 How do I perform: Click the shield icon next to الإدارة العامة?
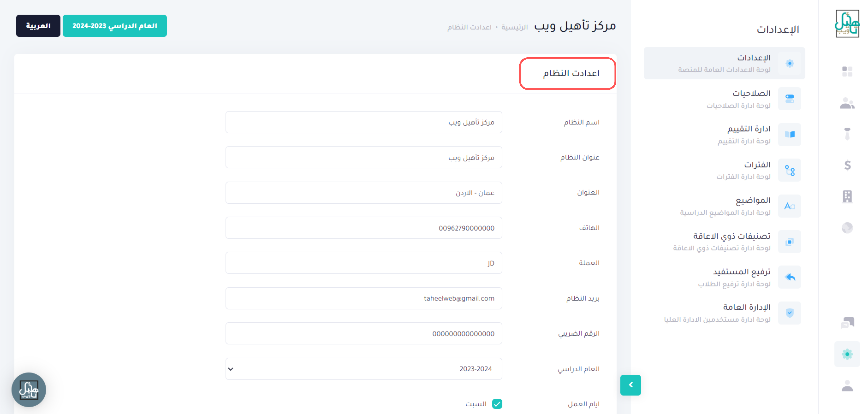(x=790, y=313)
